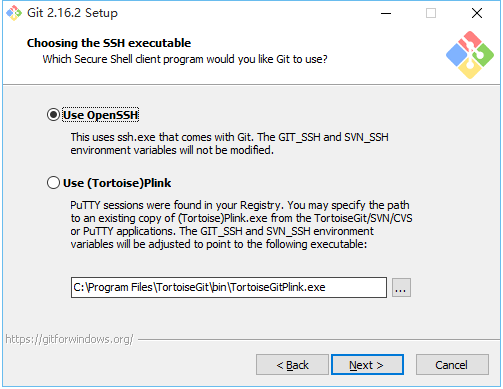This screenshot has height=389, width=503.
Task: Open the browse "..." button for Plink path
Action: coord(401,287)
